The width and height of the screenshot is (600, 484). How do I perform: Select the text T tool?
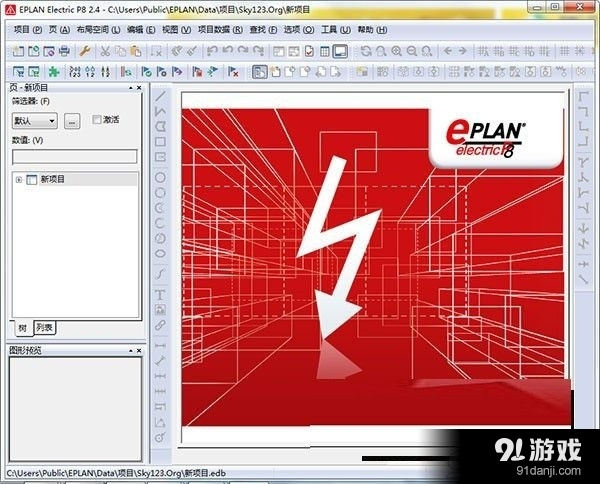click(160, 293)
